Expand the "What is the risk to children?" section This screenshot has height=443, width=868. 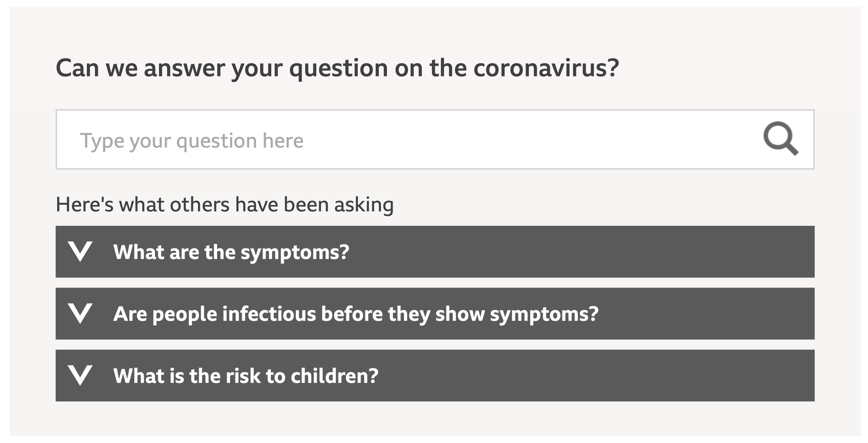434,375
